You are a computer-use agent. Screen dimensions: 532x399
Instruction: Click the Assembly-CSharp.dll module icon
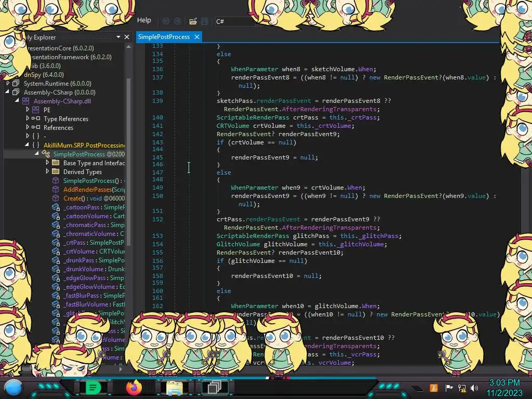[x=26, y=101]
